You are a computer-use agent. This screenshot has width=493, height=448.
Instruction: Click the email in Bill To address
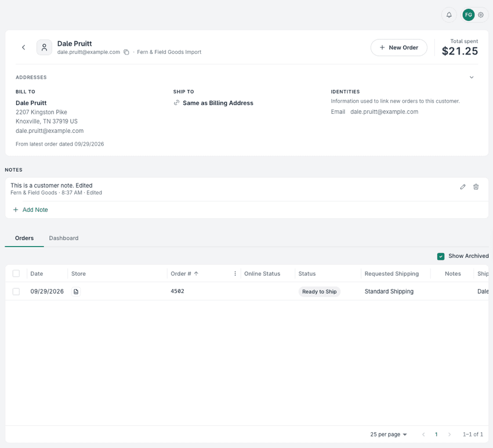click(50, 131)
